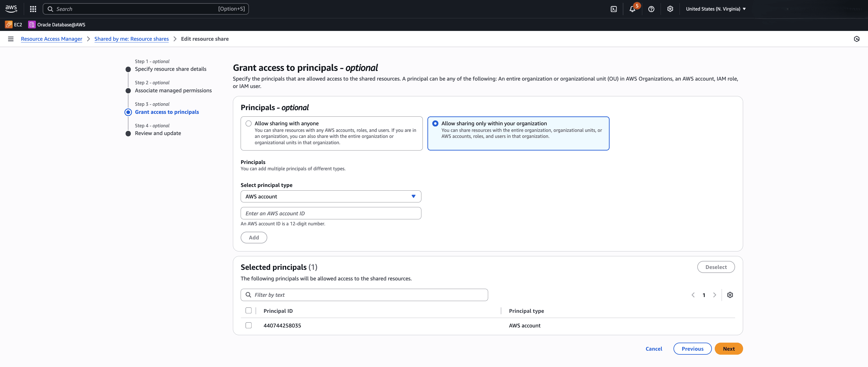Click the AWS logo home icon
Screen dimensions: 868x367
[11, 9]
